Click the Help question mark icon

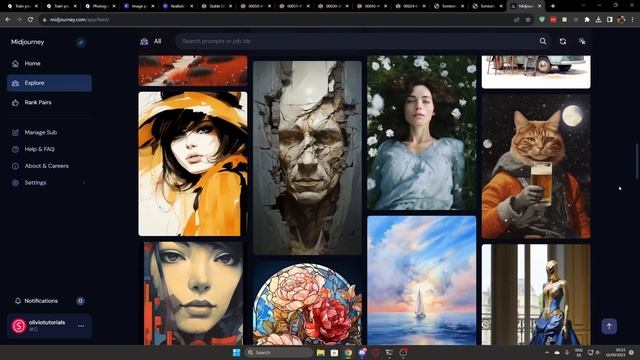point(16,149)
